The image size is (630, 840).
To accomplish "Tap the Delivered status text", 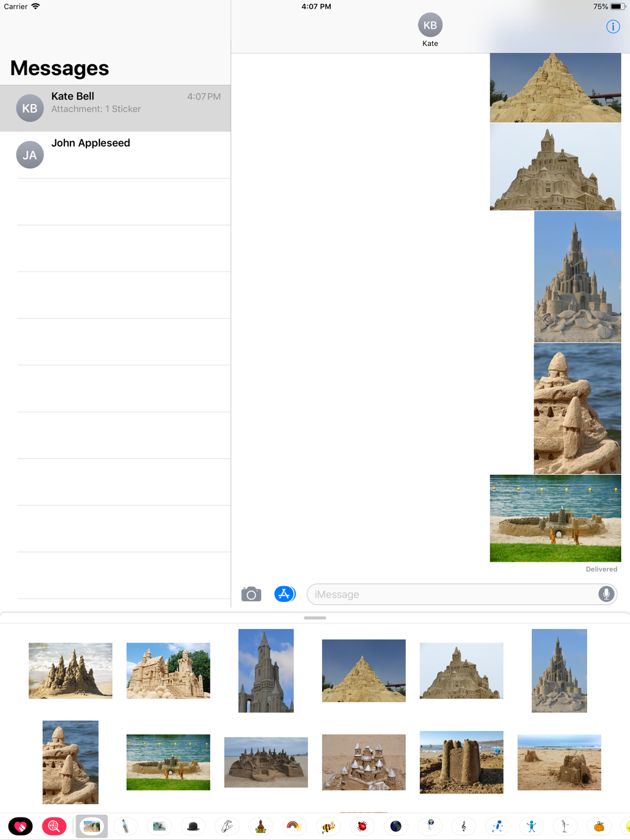I will click(602, 569).
